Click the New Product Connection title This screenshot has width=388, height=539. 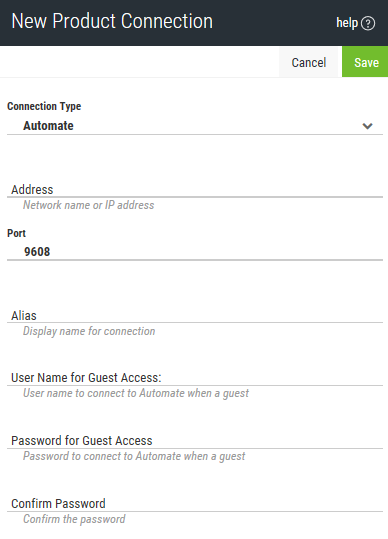(112, 21)
